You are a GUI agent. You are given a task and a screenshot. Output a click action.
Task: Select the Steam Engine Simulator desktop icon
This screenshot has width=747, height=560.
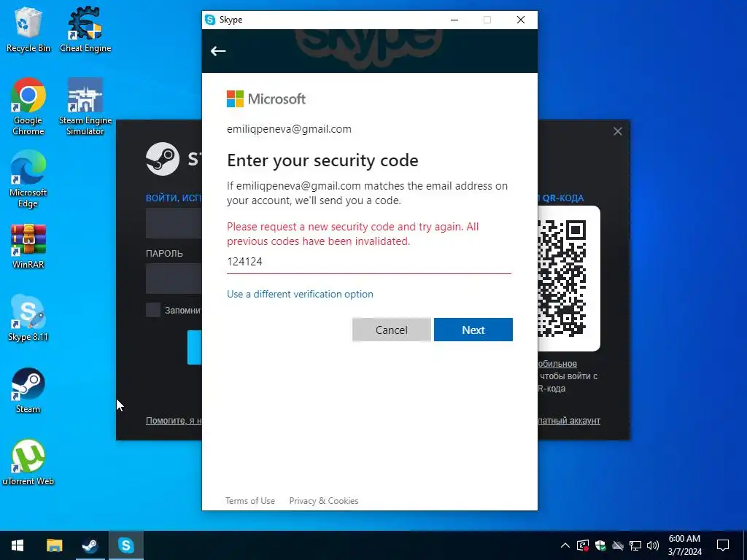[x=85, y=106]
